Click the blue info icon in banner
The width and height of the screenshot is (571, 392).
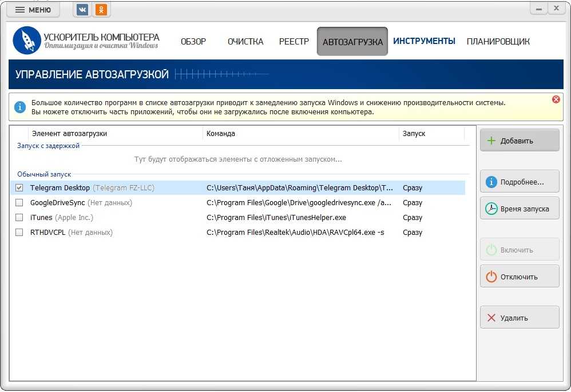pos(20,107)
